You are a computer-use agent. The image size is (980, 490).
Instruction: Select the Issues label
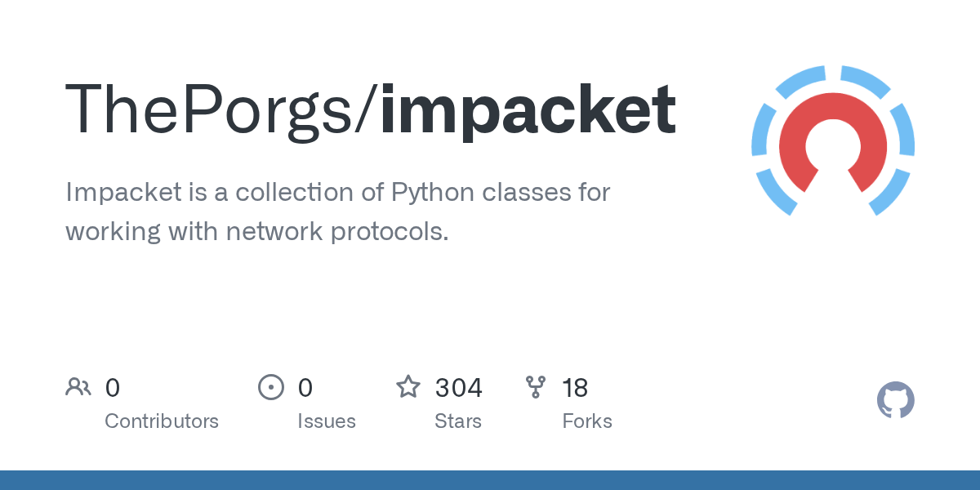[x=327, y=421]
